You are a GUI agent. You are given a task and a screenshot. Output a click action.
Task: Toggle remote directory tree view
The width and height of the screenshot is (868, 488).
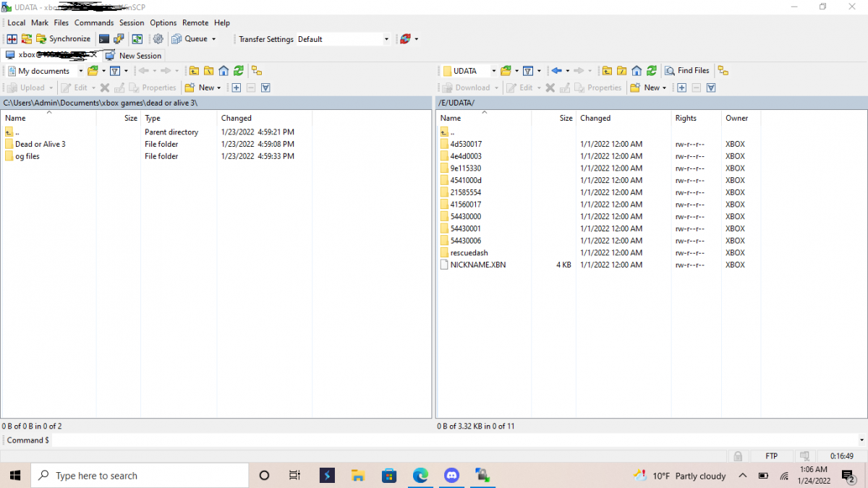pyautogui.click(x=723, y=71)
